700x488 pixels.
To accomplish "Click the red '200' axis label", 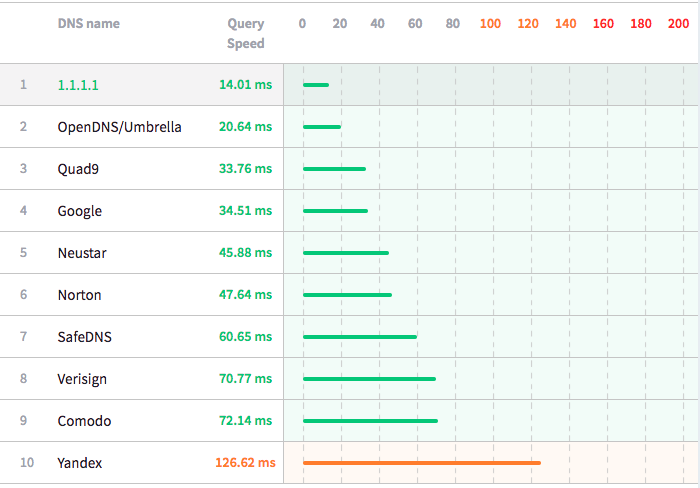I will coord(679,24).
